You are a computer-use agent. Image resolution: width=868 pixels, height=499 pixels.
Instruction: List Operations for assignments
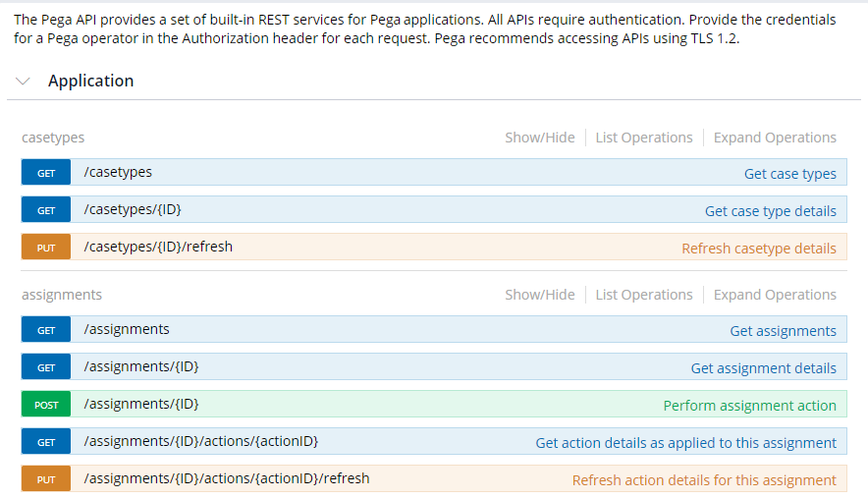point(643,295)
